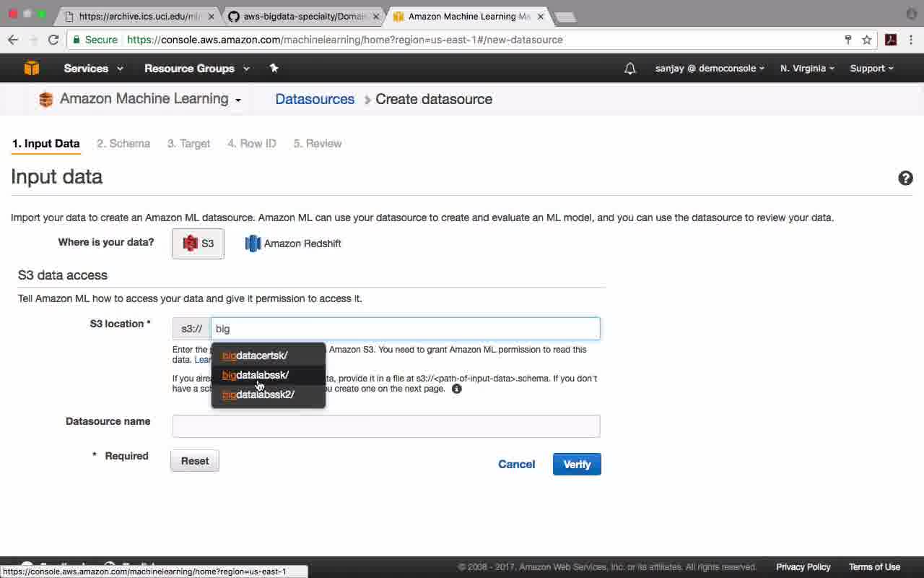
Task: Select the '1. Input Data' step
Action: pos(46,143)
